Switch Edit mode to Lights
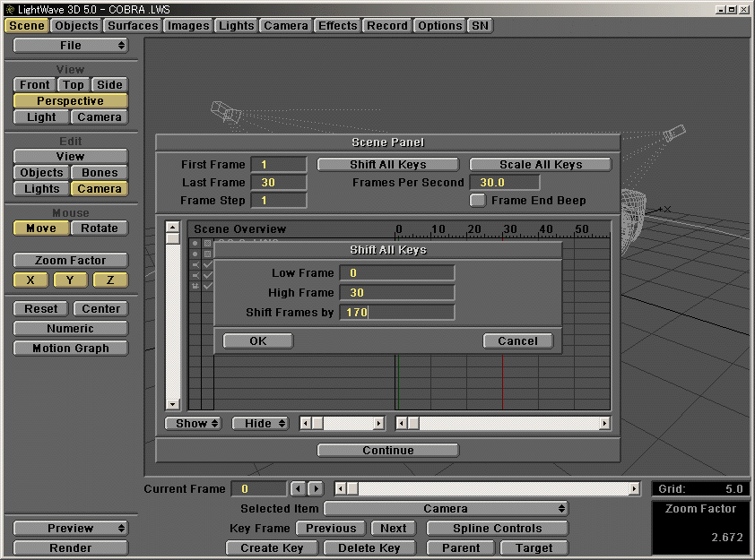755x560 pixels. tap(40, 188)
